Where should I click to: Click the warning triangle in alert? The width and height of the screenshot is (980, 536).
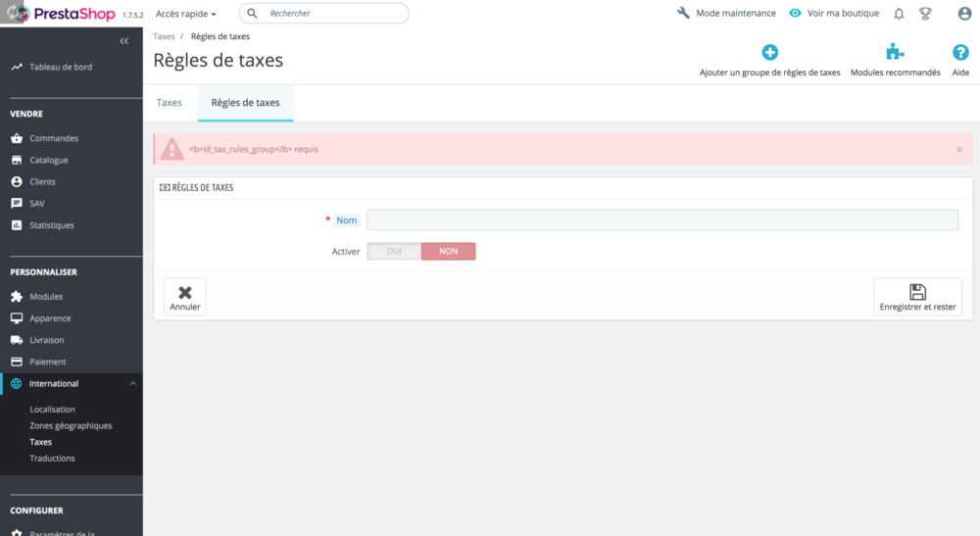[x=171, y=149]
